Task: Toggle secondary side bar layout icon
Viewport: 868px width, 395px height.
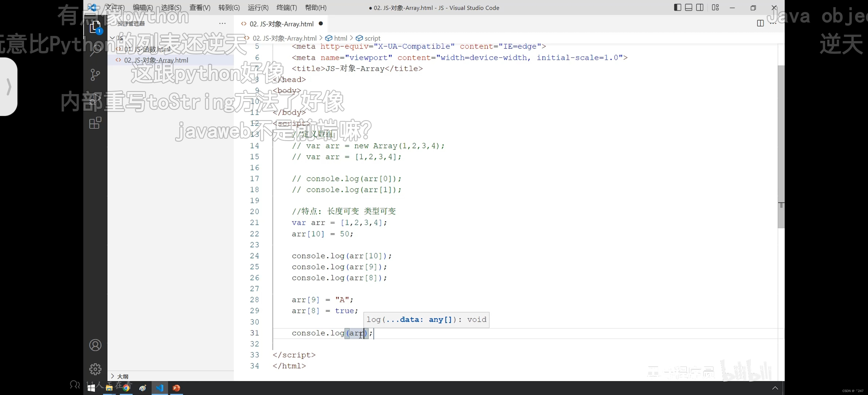Action: [699, 7]
